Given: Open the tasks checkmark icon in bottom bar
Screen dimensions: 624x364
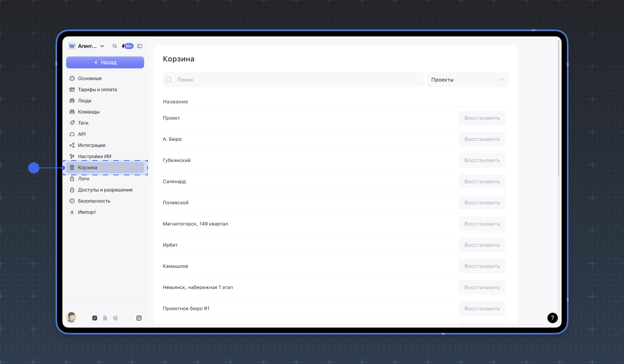Looking at the screenshot, I should 95,318.
